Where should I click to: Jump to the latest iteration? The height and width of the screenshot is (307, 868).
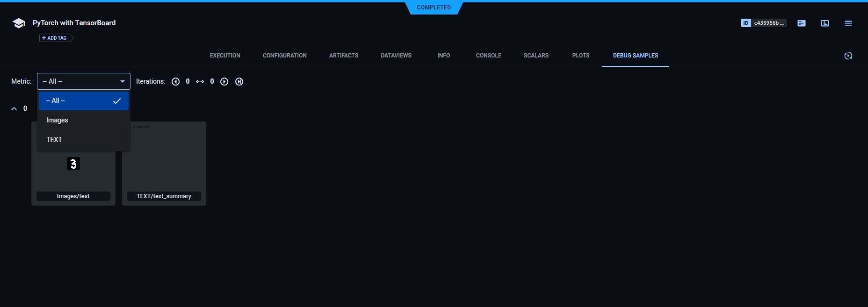point(239,82)
